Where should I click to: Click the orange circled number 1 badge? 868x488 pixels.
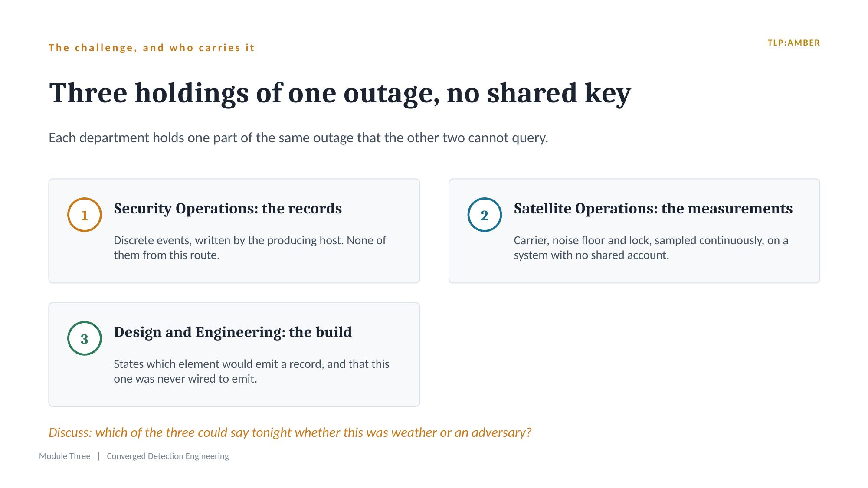tap(85, 215)
